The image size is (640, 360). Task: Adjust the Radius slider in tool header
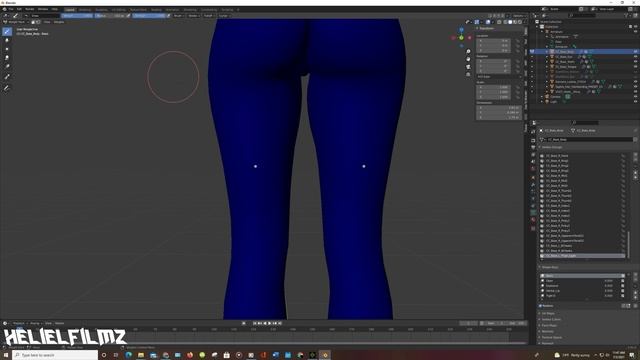click(x=110, y=16)
